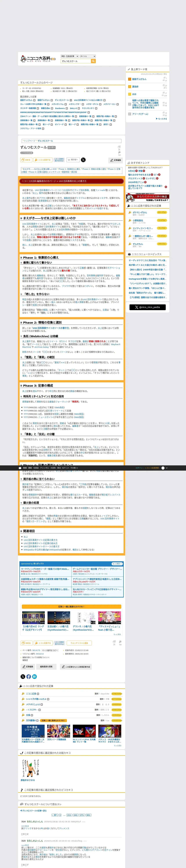Focus the search box containing ずんつむスクール
The height and width of the screenshot is (868, 186).
pos(76,61)
